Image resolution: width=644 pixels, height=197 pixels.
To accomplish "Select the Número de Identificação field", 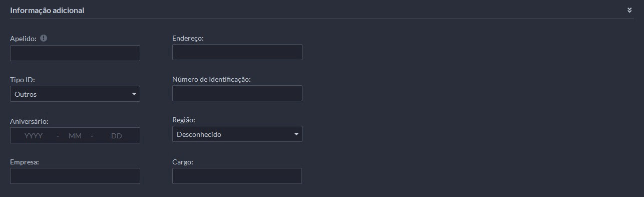I will pos(237,93).
